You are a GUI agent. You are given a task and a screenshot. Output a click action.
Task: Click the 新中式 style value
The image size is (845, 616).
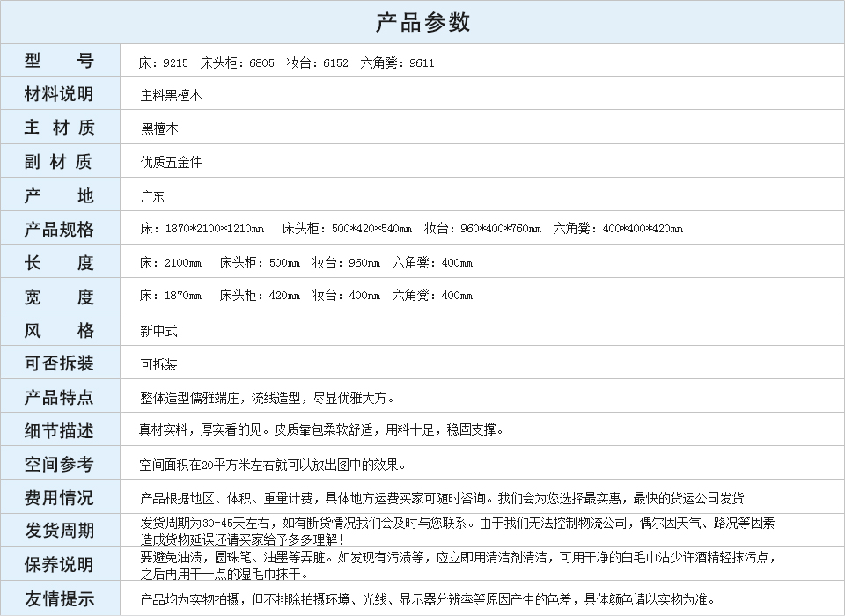[x=158, y=331]
